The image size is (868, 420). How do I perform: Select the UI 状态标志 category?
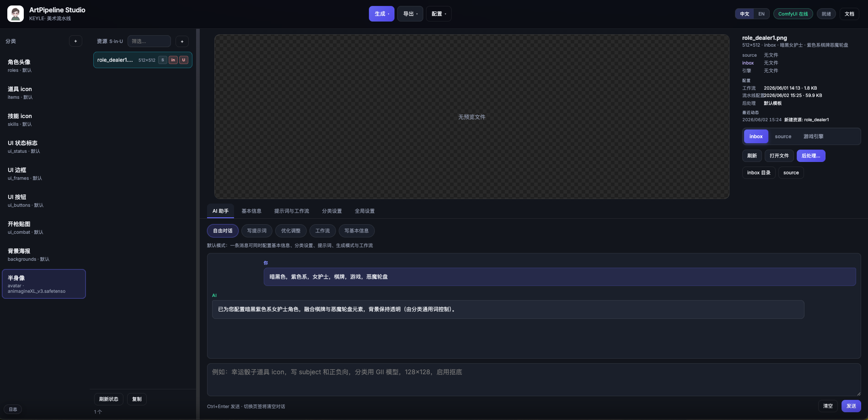[x=44, y=147]
